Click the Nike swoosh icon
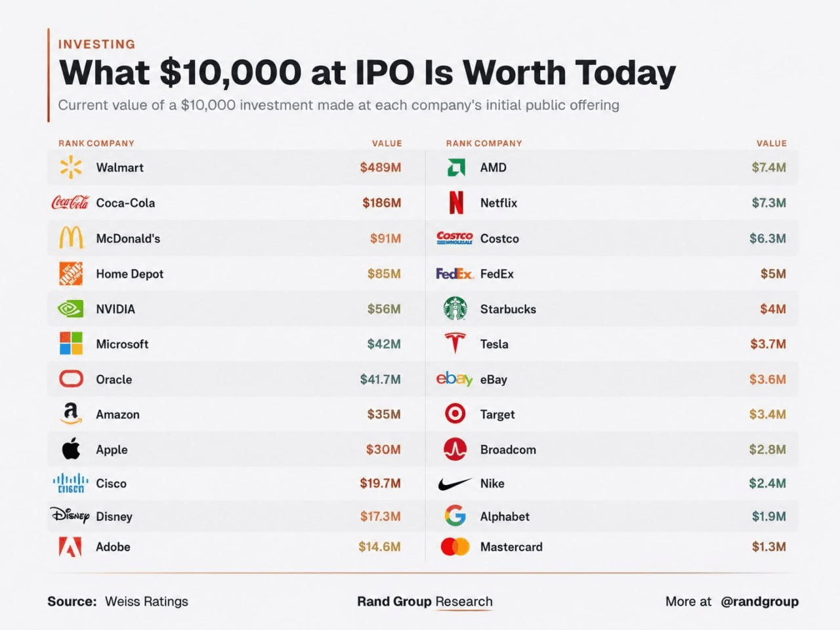Screen dimensions: 840x630 [455, 484]
